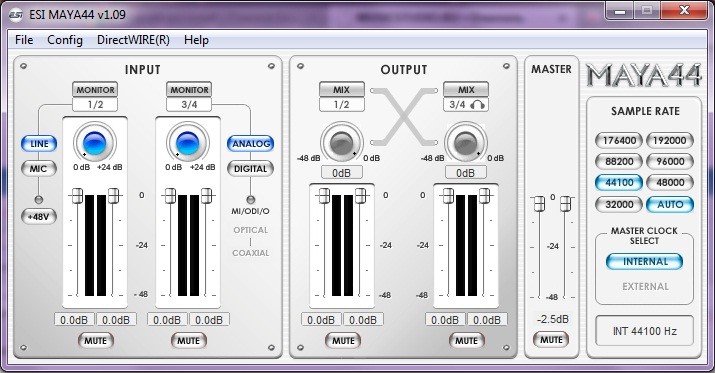Click gray level knob for output 1/2
The width and height of the screenshot is (715, 373).
(x=342, y=143)
